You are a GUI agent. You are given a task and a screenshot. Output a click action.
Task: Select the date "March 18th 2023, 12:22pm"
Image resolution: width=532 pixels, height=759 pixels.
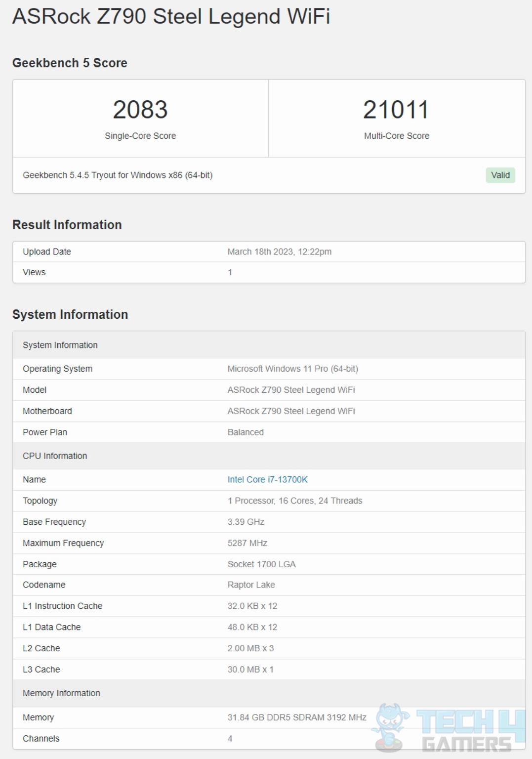[280, 252]
